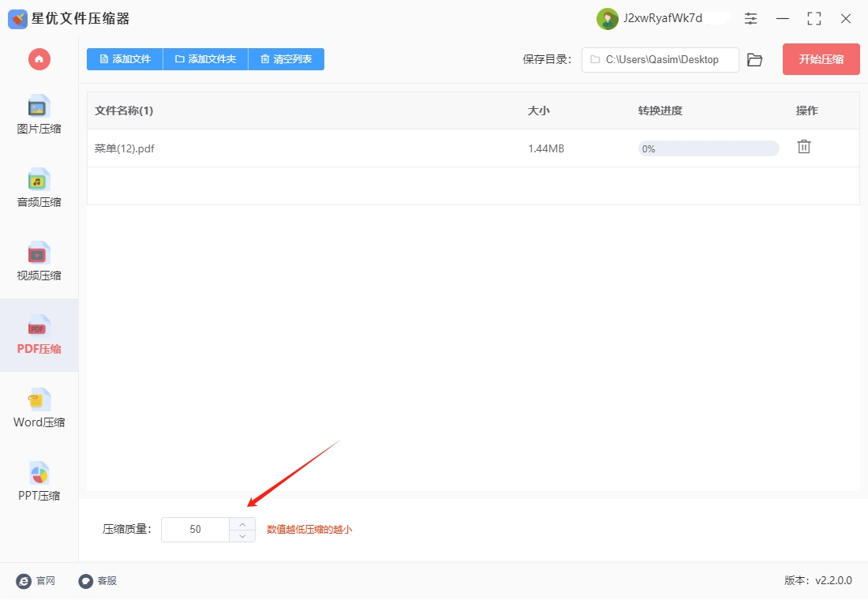Click the 转换进度 column header
The image size is (868, 600).
[x=660, y=111]
